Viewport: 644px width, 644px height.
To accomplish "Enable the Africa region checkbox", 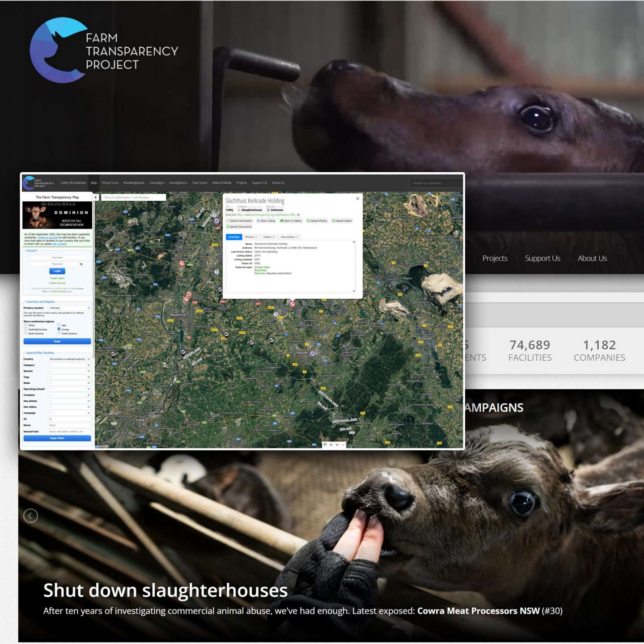I will pyautogui.click(x=26, y=325).
